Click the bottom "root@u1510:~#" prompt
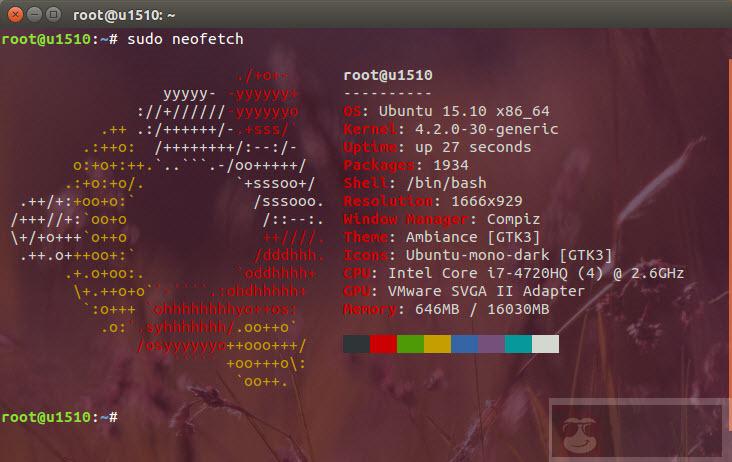732x462 pixels. coord(59,417)
